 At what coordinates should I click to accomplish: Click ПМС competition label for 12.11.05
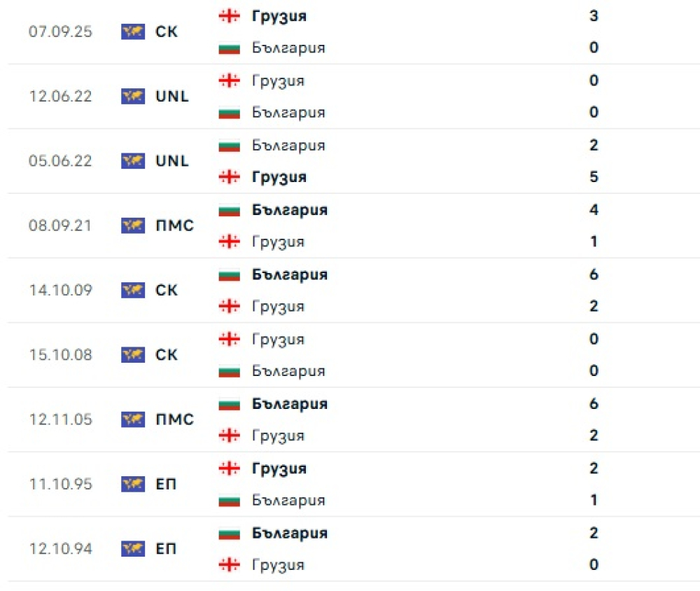point(174,419)
